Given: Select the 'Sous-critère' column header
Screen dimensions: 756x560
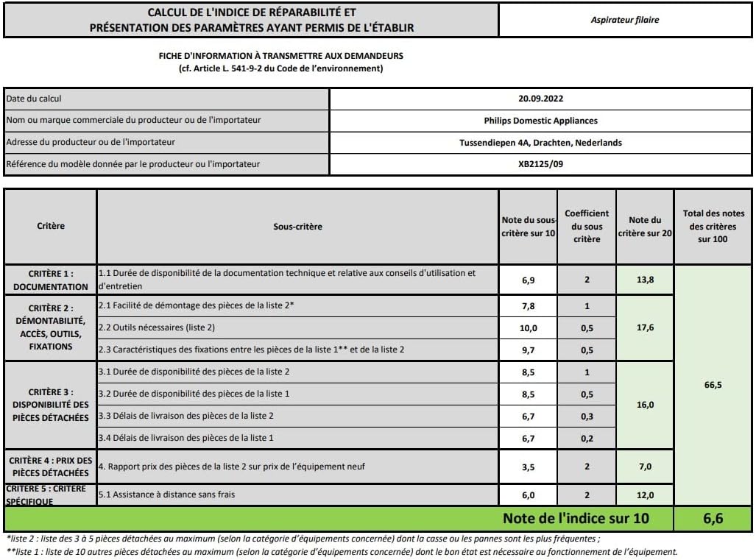Looking at the screenshot, I should click(x=297, y=227).
